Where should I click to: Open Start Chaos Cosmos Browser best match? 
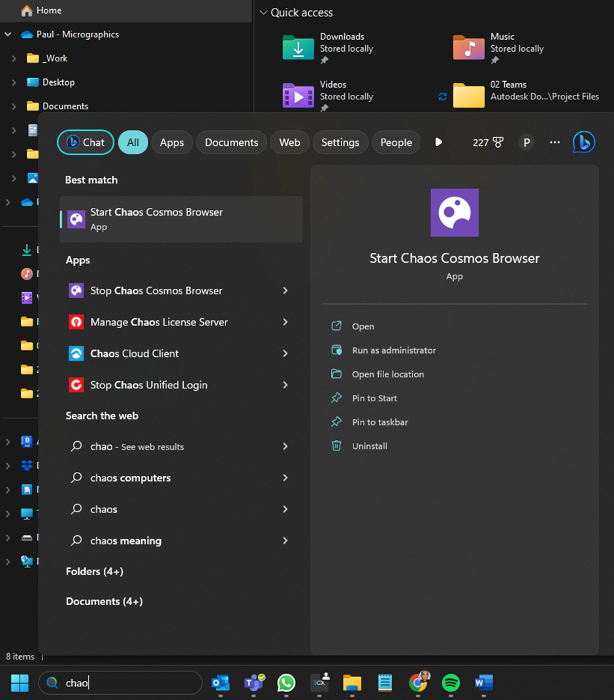181,219
